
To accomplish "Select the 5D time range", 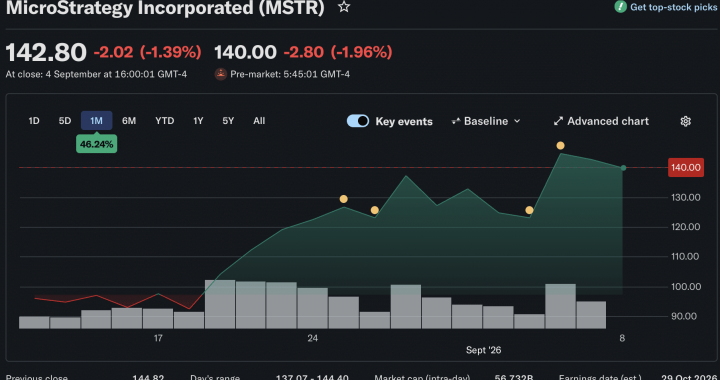I will (x=65, y=121).
